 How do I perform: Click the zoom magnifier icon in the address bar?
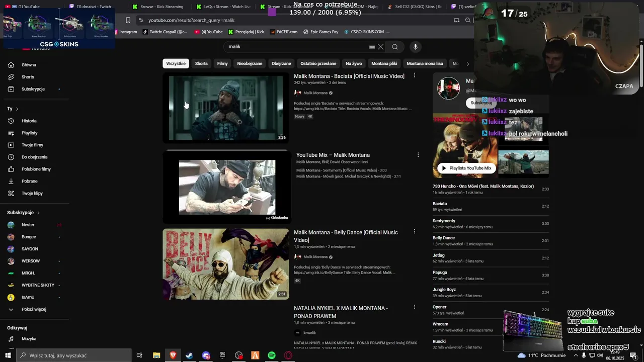pyautogui.click(x=468, y=20)
